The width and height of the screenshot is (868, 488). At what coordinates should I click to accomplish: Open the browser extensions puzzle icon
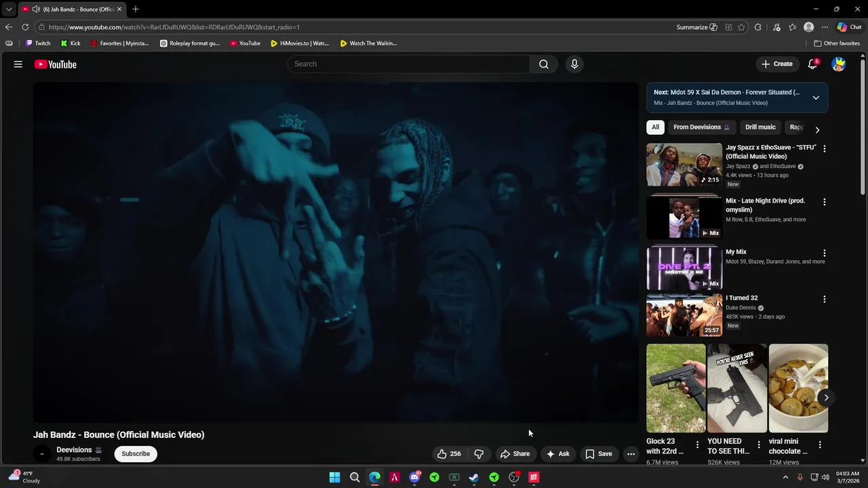click(x=758, y=27)
